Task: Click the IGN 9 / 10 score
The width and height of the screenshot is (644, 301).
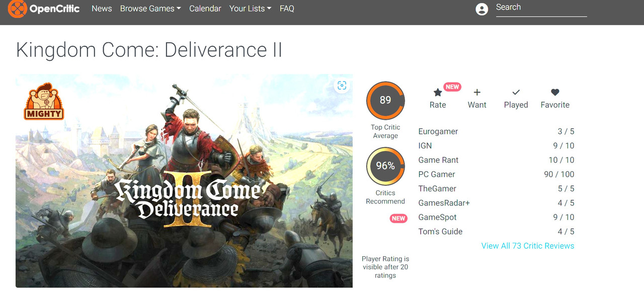Action: click(x=563, y=145)
